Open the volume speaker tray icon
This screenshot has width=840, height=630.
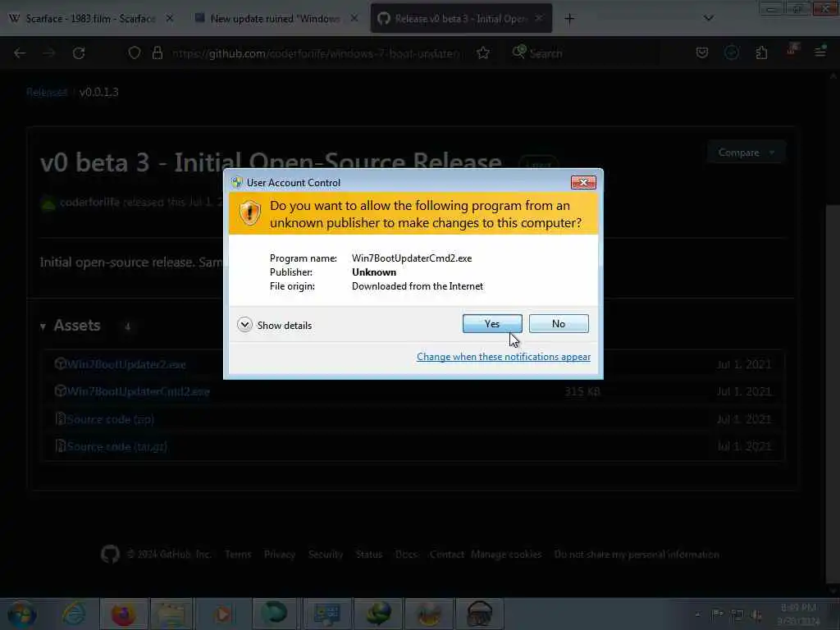coord(756,615)
